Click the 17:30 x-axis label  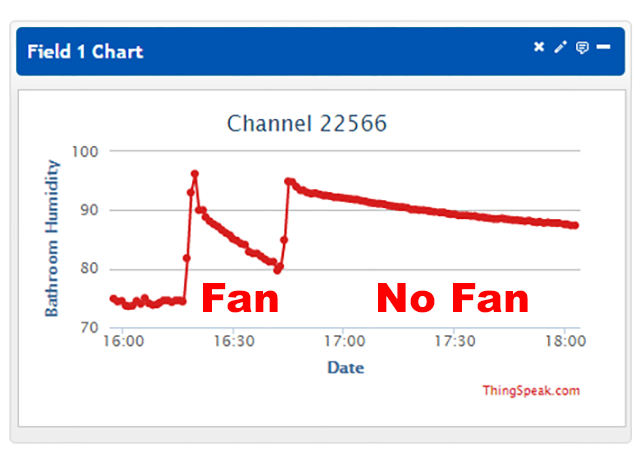coord(455,341)
